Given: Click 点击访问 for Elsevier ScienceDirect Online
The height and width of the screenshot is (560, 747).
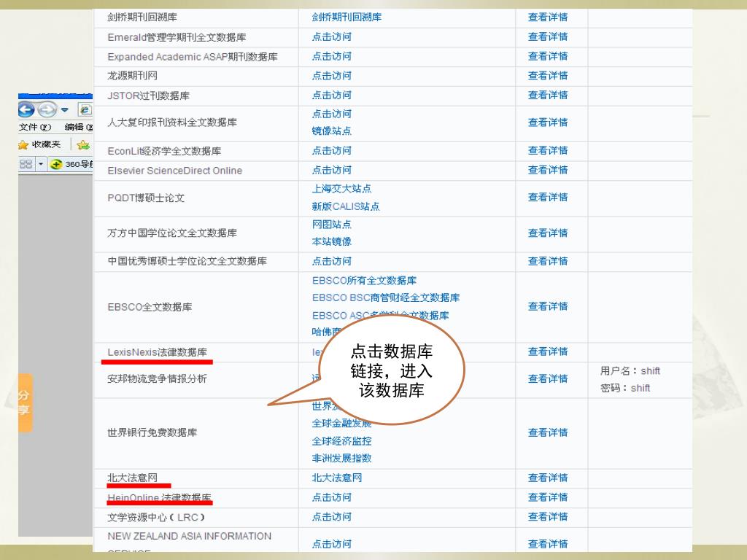Looking at the screenshot, I should [332, 170].
